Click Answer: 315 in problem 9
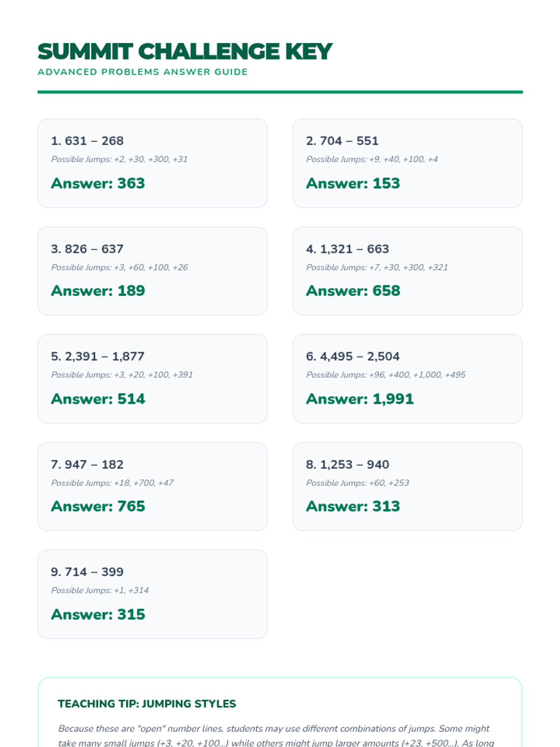Image resolution: width=560 pixels, height=747 pixels. 98,614
